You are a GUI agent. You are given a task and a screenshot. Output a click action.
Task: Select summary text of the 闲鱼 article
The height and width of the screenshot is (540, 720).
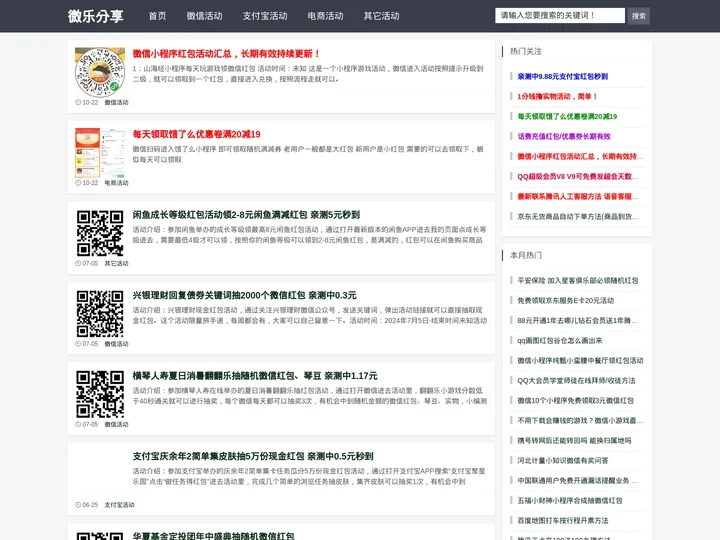click(x=309, y=235)
